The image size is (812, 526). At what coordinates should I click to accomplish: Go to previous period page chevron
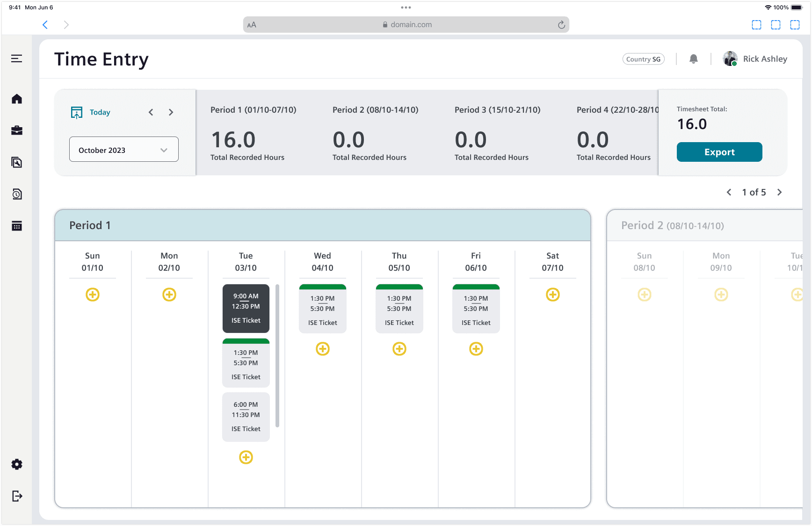point(729,192)
